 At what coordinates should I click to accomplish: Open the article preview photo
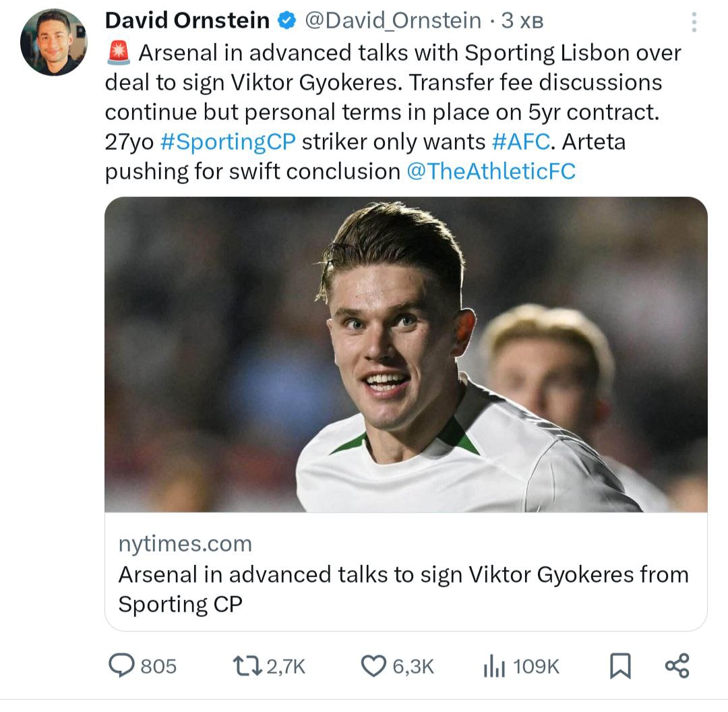406,354
